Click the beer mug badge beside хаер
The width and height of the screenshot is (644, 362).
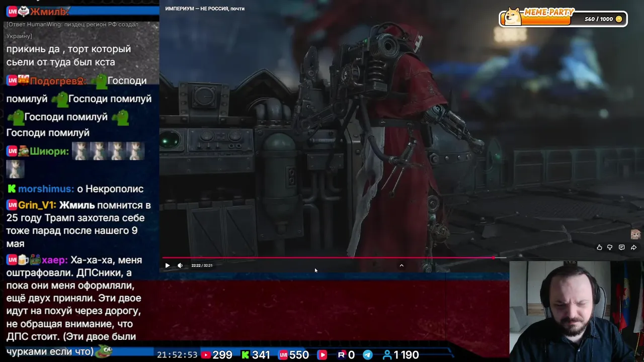click(24, 260)
